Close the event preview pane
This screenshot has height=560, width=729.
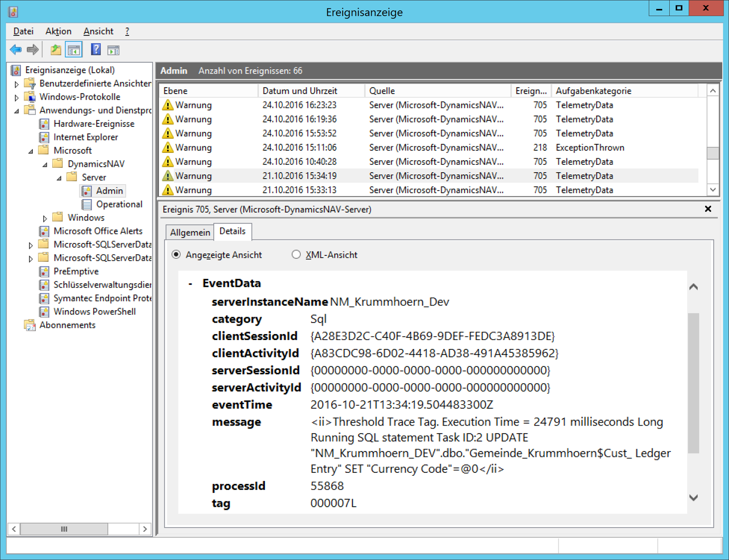[708, 209]
